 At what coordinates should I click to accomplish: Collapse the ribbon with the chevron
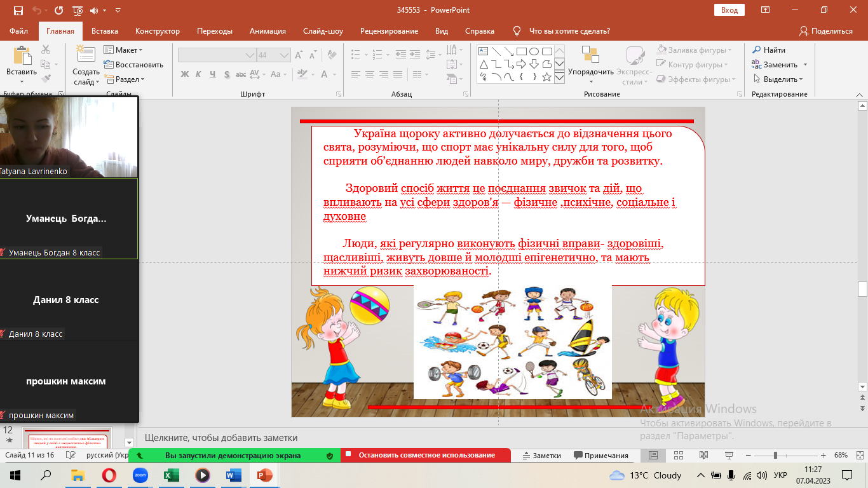[x=858, y=94]
